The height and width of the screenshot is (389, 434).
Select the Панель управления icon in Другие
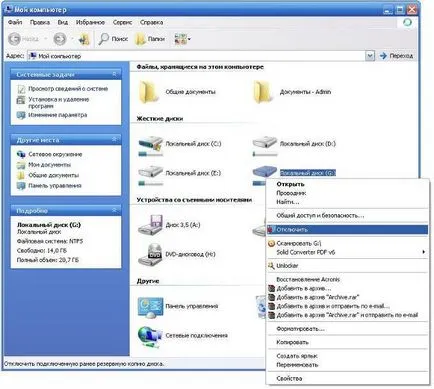150,307
